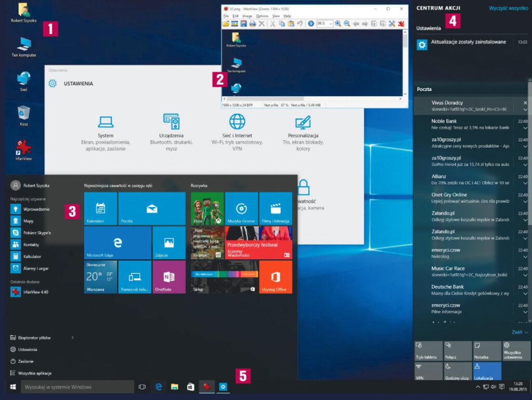Enable Tryb tabletu quick action
Viewport: 532px width, 400px height.
click(x=428, y=351)
